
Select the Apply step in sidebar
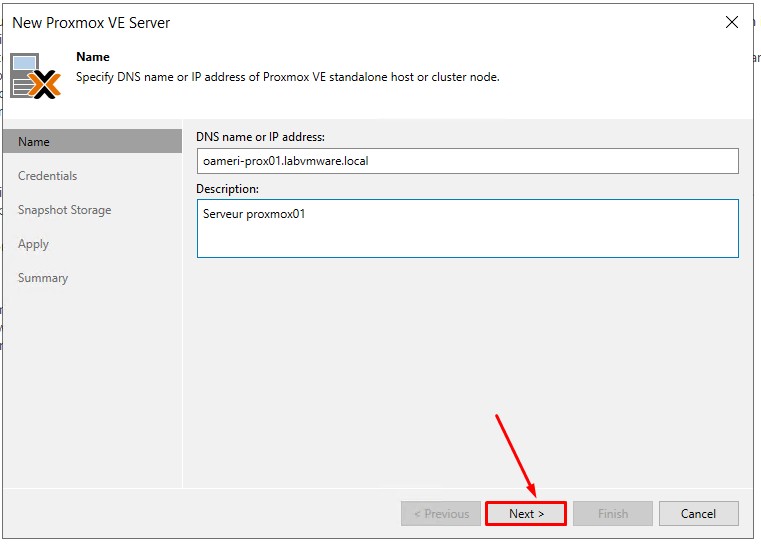click(x=33, y=244)
